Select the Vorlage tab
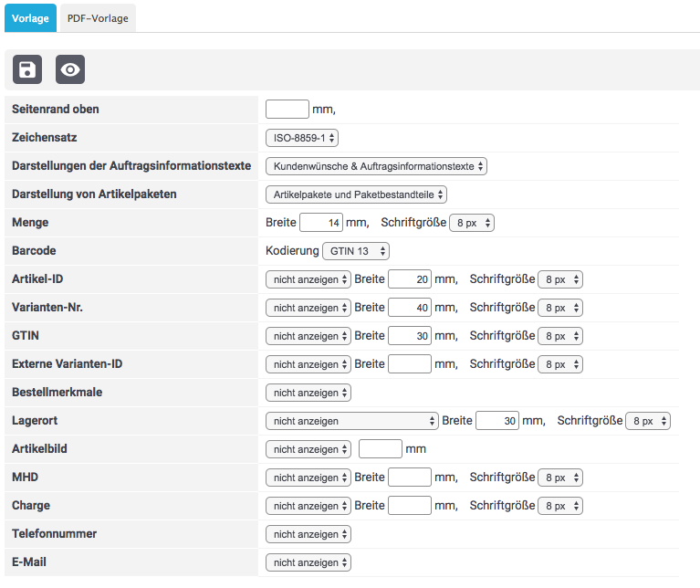Viewport: 700px width, 588px height. [x=30, y=18]
